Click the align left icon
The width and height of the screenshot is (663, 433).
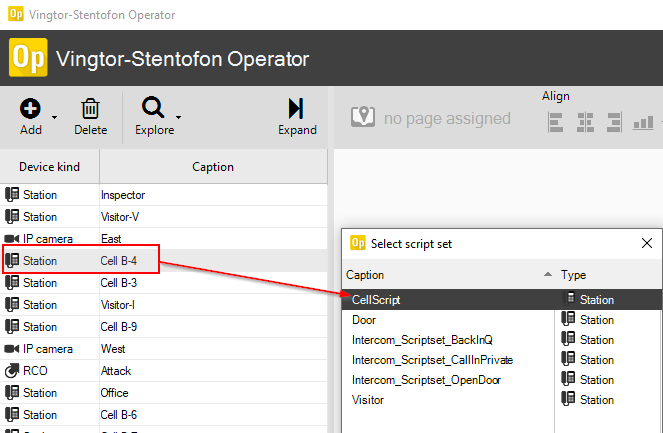[557, 122]
